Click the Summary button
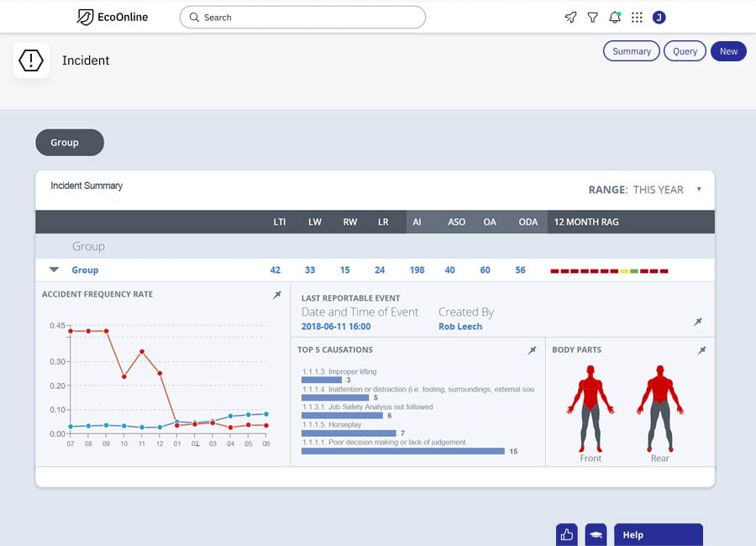Image resolution: width=756 pixels, height=546 pixels. [632, 51]
